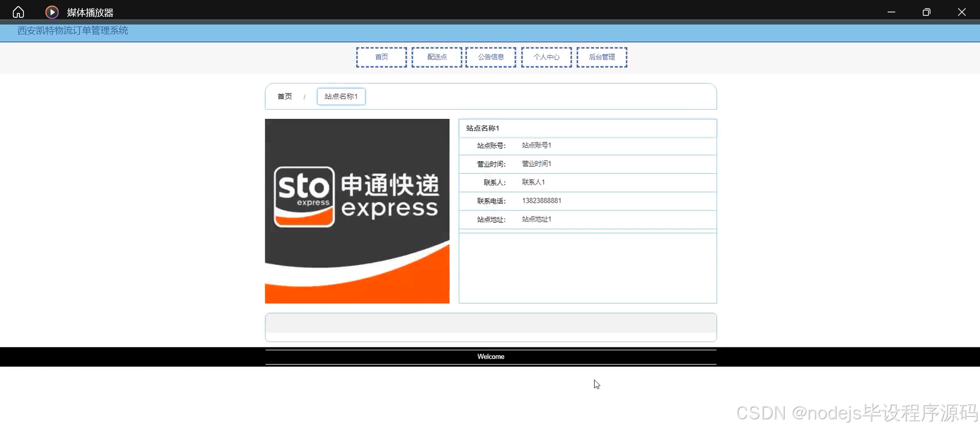
Task: Click the 西安凯特物流订单管理系统 site title
Action: (x=73, y=31)
